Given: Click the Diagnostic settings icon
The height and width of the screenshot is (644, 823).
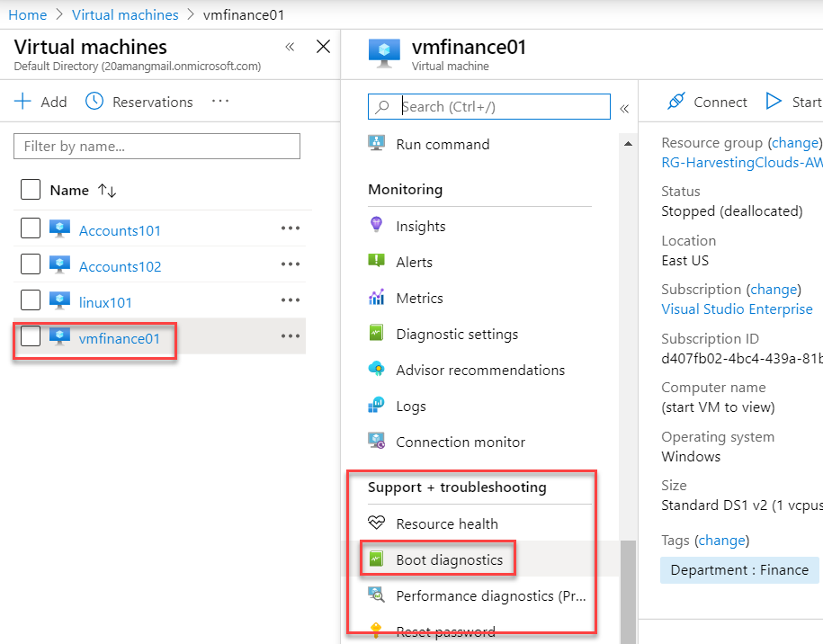Looking at the screenshot, I should click(x=376, y=334).
